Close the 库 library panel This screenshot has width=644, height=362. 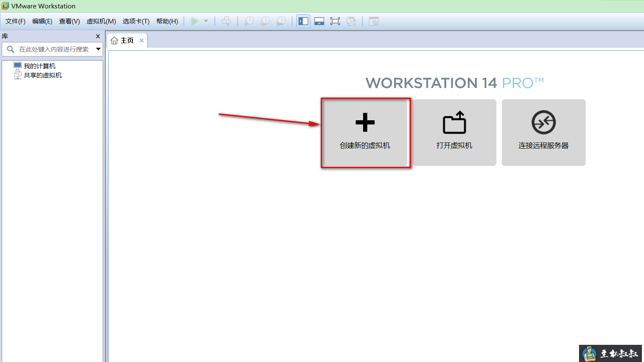pos(98,36)
